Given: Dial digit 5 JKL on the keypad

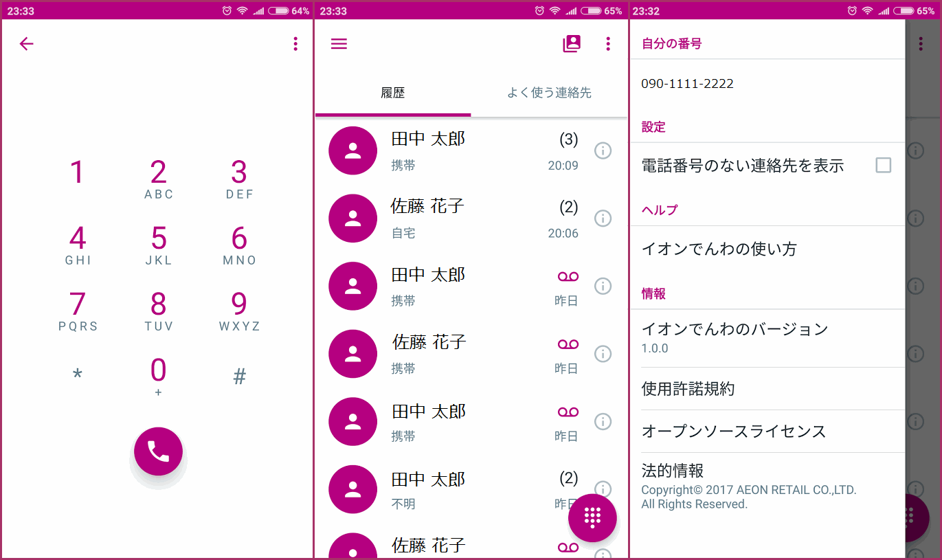Looking at the screenshot, I should (x=159, y=245).
